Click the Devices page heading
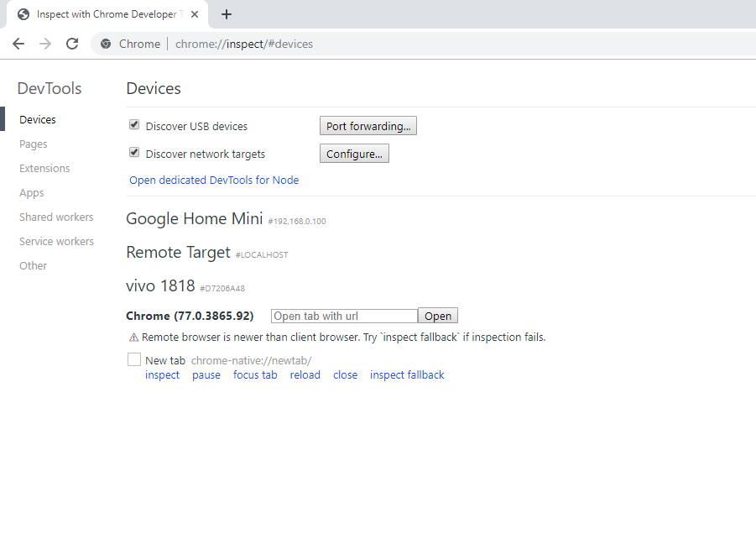 tap(154, 88)
